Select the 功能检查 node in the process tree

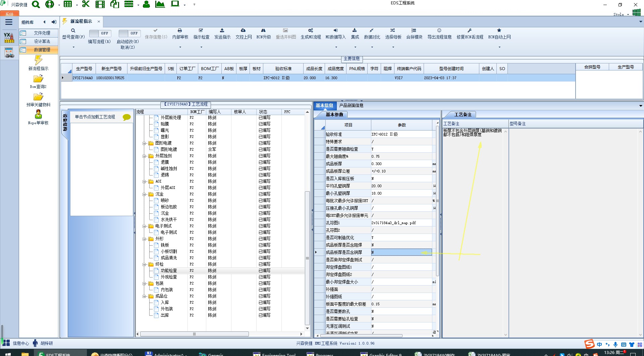pos(169,270)
